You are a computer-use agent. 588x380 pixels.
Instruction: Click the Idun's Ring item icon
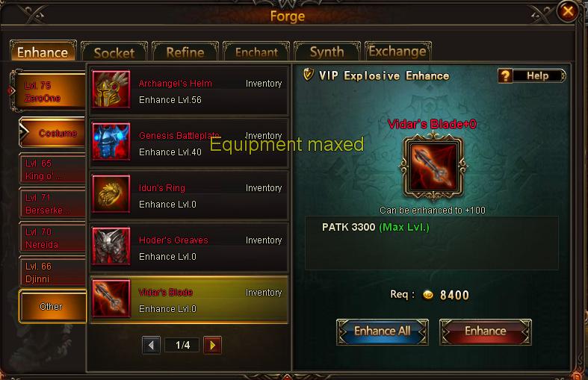tap(111, 194)
